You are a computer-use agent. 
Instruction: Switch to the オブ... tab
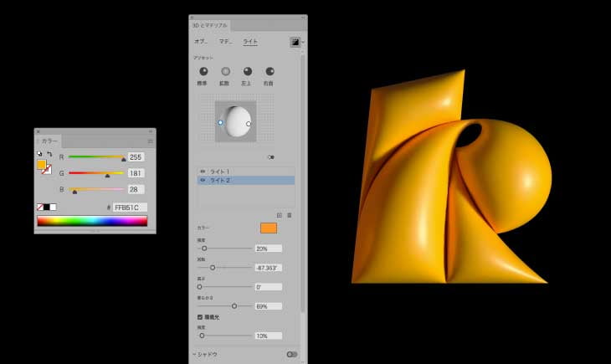point(202,41)
